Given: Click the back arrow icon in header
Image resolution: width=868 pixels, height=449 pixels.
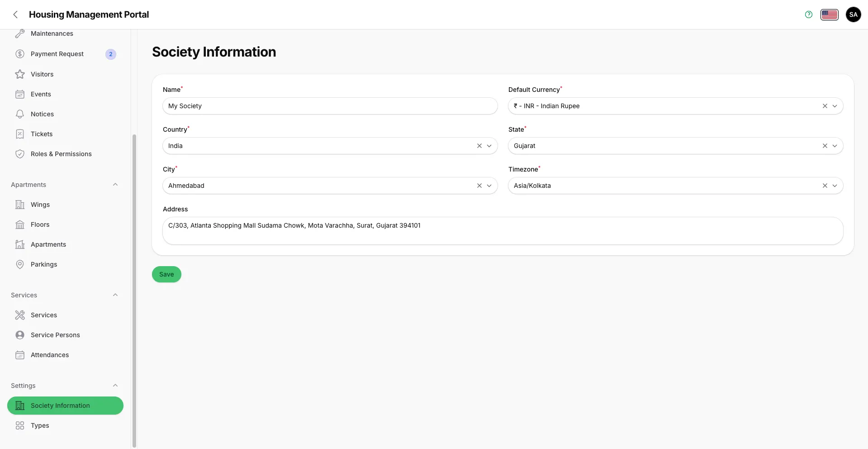Looking at the screenshot, I should [x=15, y=14].
